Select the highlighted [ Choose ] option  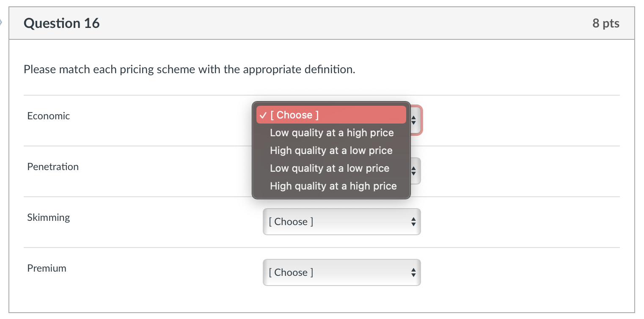tap(331, 115)
